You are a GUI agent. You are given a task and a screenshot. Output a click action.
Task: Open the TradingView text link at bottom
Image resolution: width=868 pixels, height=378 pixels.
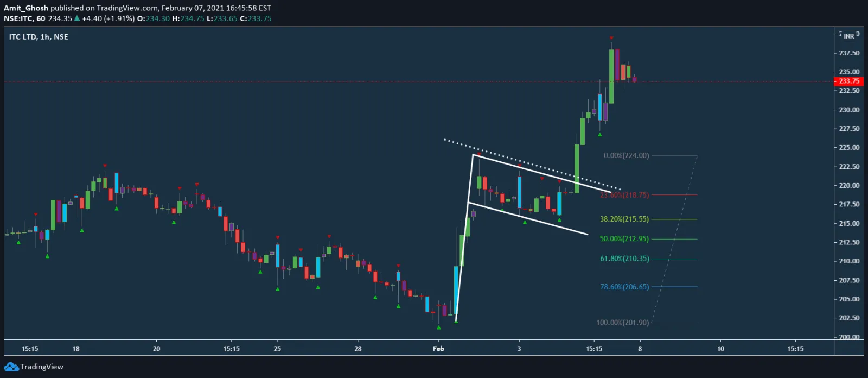pos(42,367)
